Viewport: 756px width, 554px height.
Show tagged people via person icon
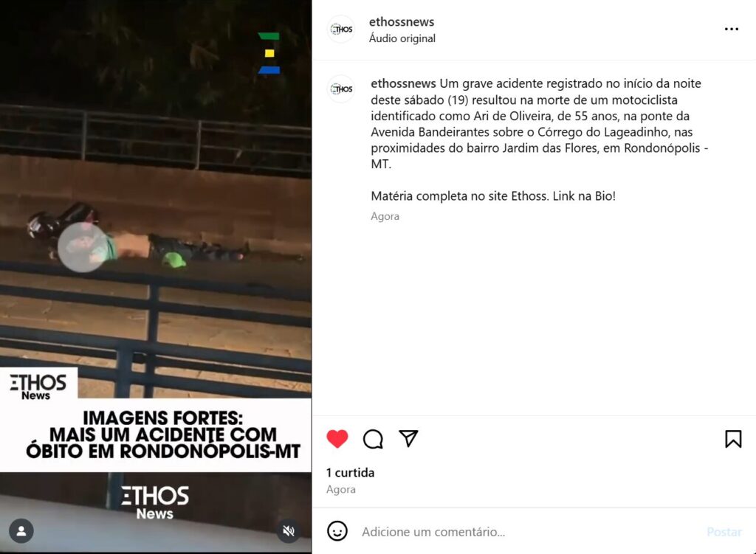[x=21, y=531]
